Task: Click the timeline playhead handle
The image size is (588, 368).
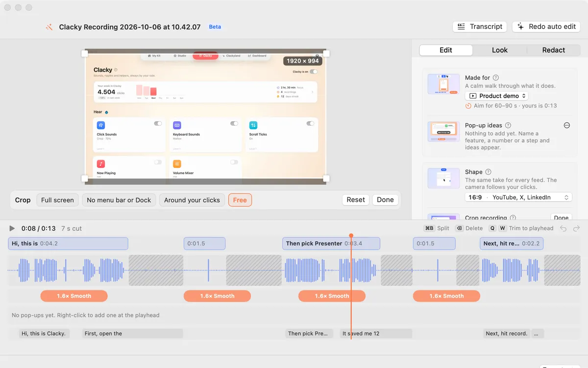Action: point(351,236)
